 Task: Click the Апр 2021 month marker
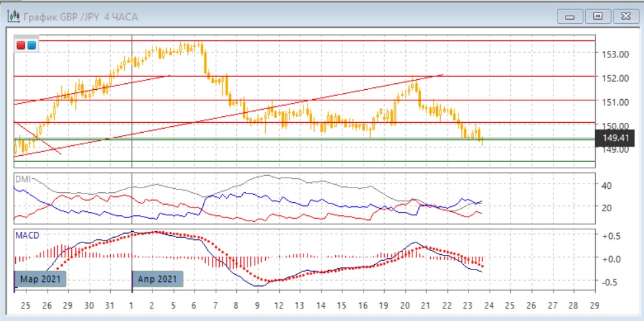(157, 279)
